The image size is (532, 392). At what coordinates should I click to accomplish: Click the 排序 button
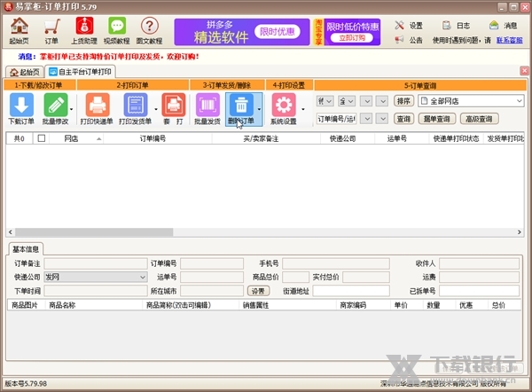pos(403,101)
